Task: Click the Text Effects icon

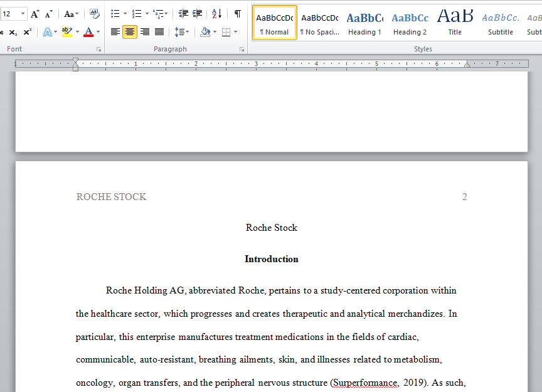Action: tap(47, 32)
